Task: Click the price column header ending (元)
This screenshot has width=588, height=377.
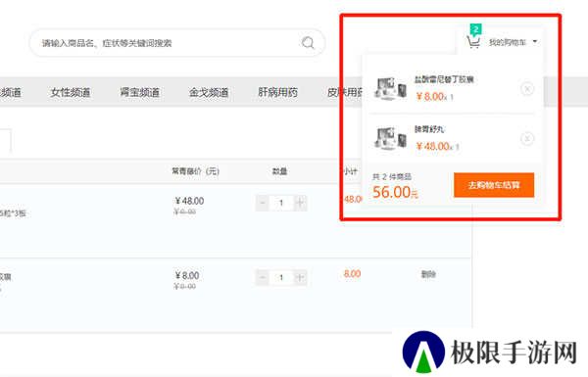Action: pyautogui.click(x=195, y=171)
